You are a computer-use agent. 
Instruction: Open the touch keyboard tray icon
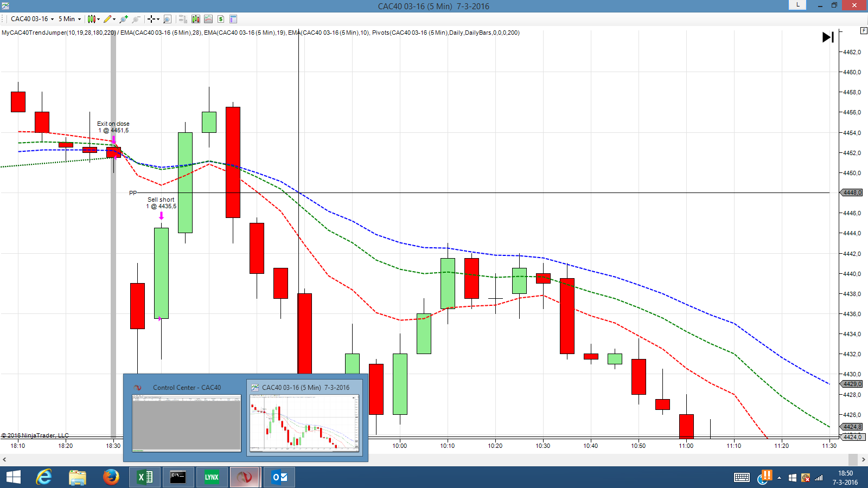click(742, 478)
